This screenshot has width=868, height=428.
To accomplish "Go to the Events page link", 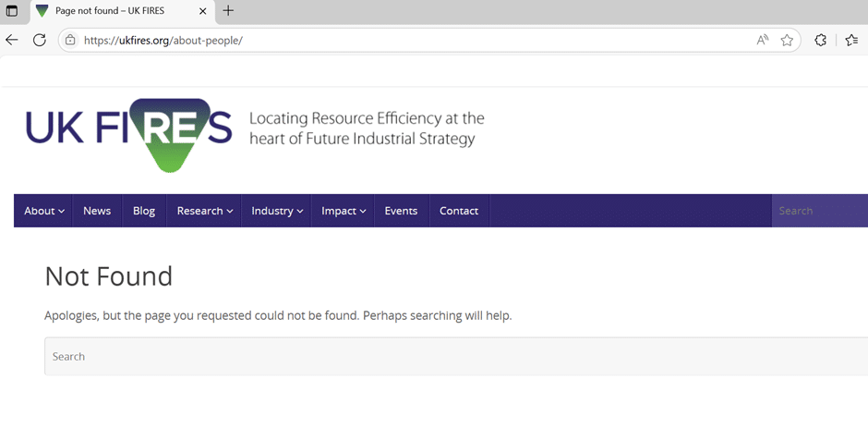I will 401,211.
